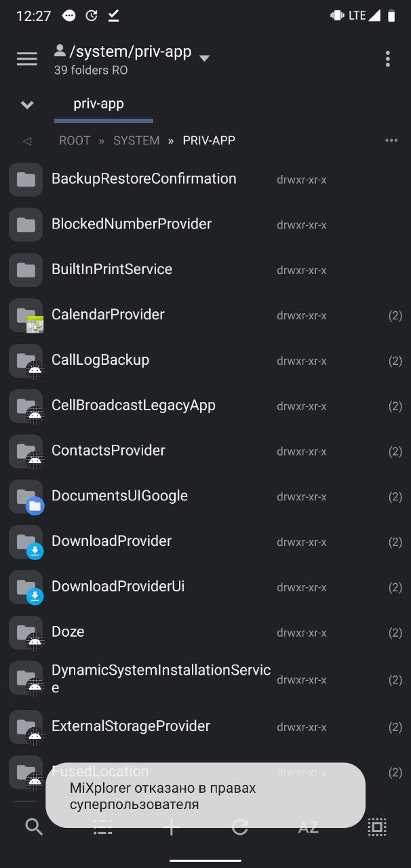This screenshot has width=411, height=868.
Task: Click item count (2) for CalendarProvider
Action: click(x=395, y=316)
